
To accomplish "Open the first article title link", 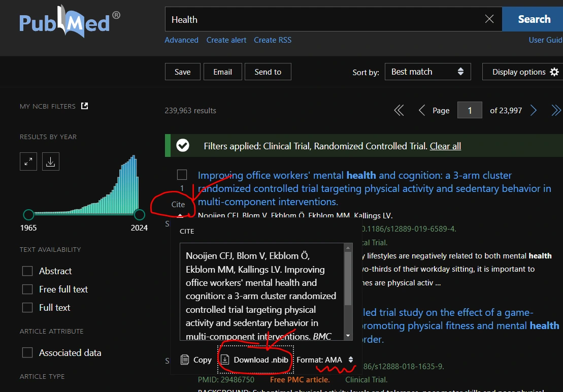I will (375, 188).
